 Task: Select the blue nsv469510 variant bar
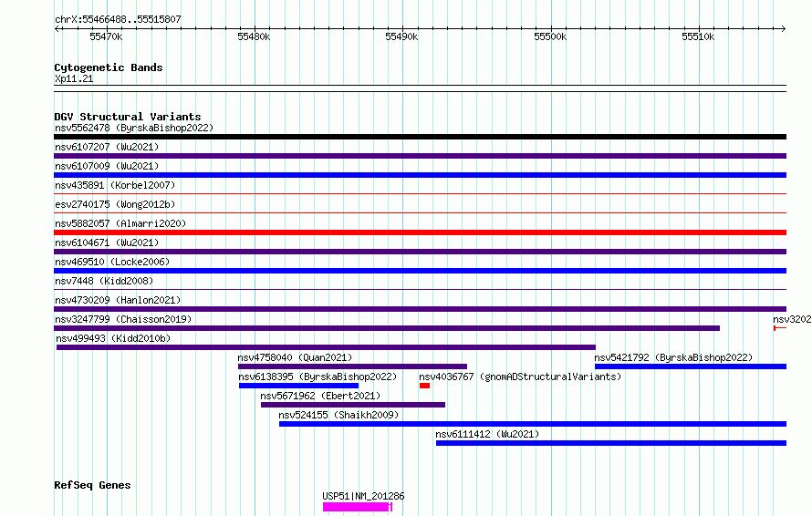420,271
